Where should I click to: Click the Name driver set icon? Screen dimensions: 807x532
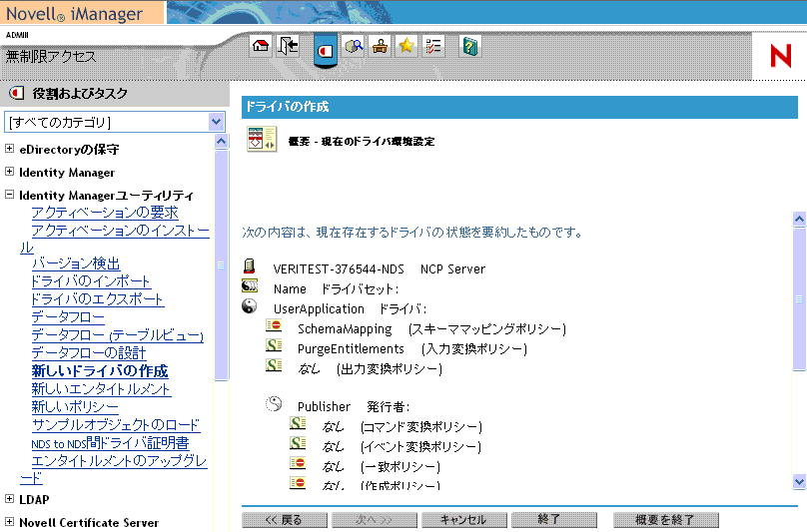[x=250, y=286]
